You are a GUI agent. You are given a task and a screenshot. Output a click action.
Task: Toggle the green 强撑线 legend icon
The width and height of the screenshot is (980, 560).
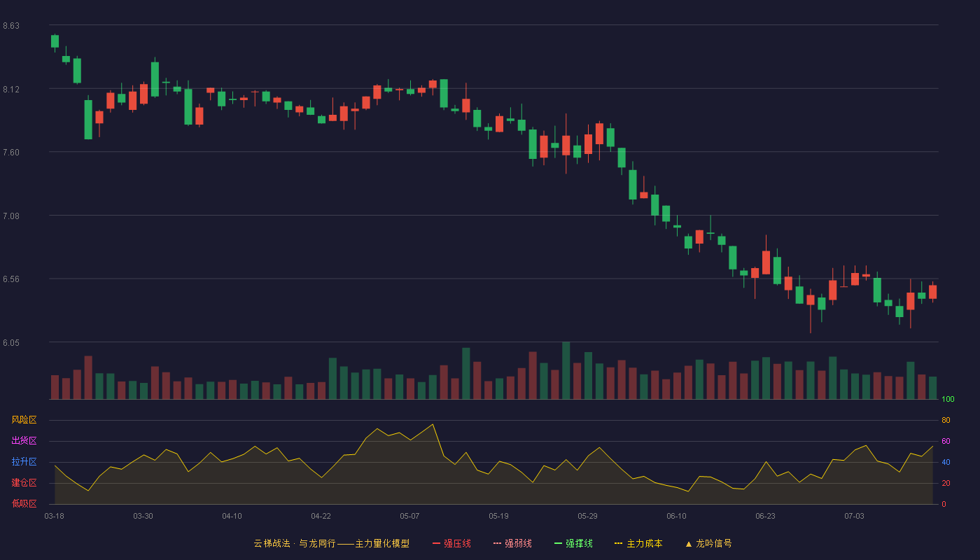click(558, 543)
